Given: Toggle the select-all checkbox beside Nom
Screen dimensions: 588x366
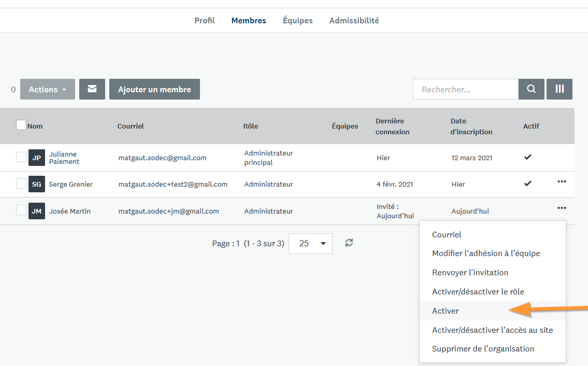Looking at the screenshot, I should 21,125.
